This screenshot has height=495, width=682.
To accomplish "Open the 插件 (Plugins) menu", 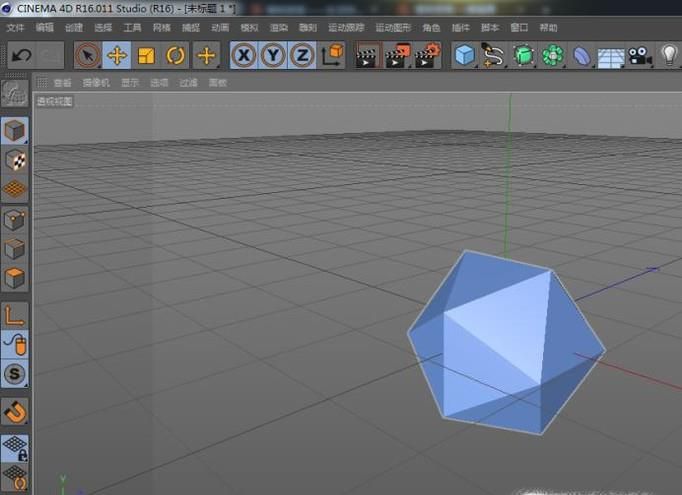I will tap(460, 28).
